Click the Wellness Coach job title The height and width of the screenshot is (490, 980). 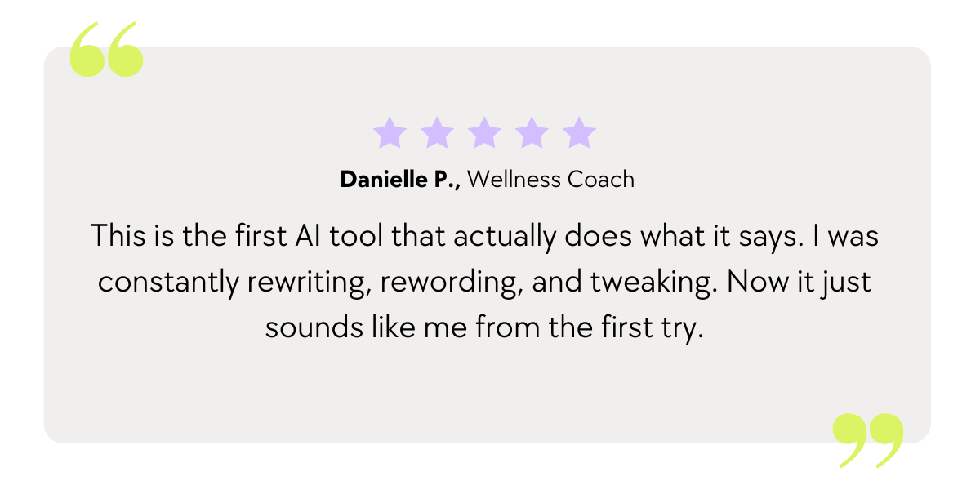click(551, 180)
